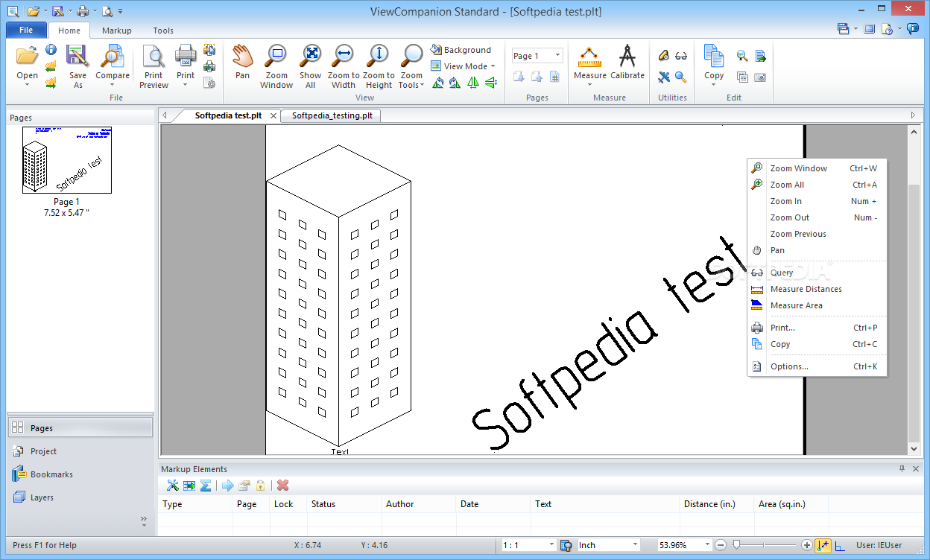Click the Customize Quick Access Toolbar arrow
Screen dimensions: 930x560
click(x=121, y=11)
